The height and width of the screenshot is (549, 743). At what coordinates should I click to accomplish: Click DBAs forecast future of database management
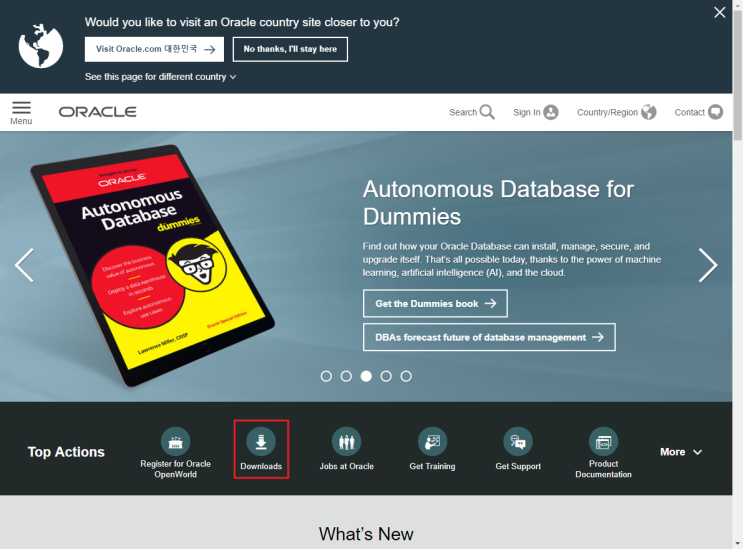click(x=489, y=337)
